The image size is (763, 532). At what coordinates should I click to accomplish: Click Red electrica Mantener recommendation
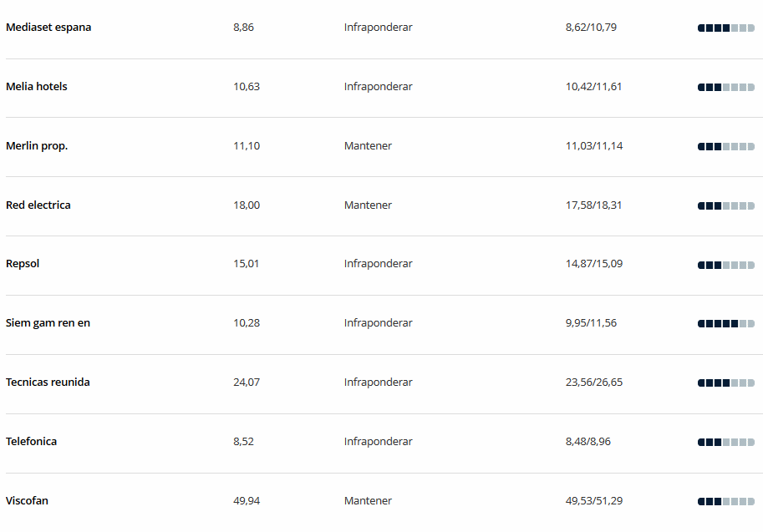[x=368, y=205]
